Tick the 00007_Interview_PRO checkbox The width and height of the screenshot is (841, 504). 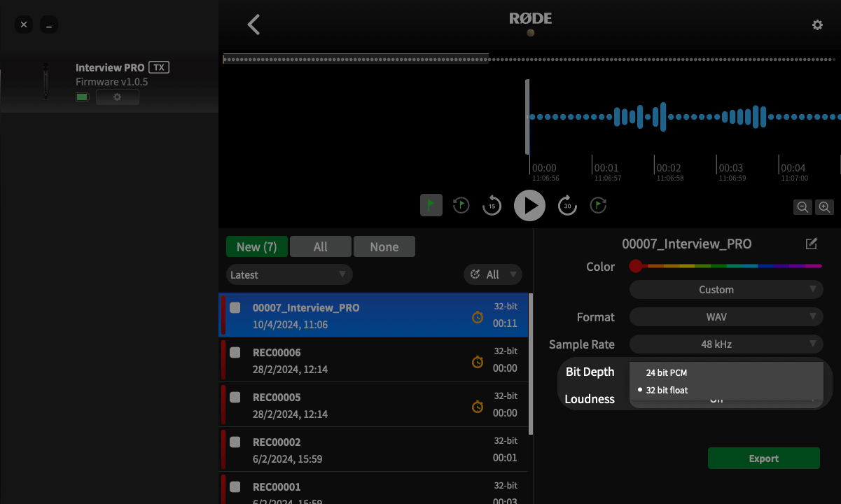(x=235, y=307)
